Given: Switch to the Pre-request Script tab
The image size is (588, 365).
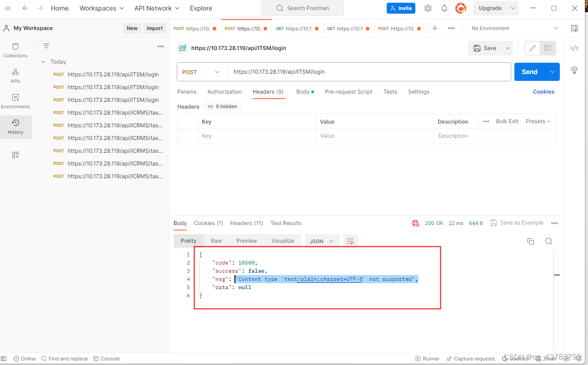Looking at the screenshot, I should 349,91.
